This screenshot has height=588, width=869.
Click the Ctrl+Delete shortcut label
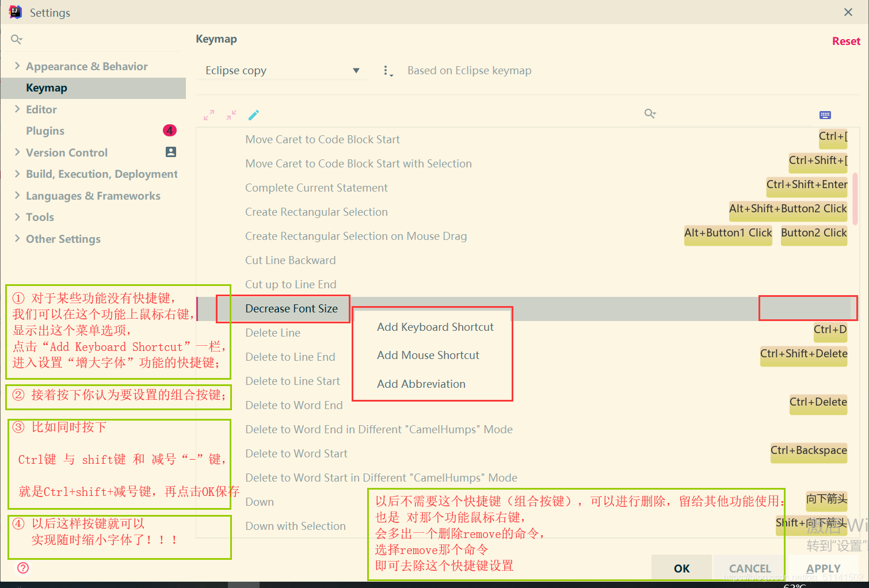click(818, 403)
